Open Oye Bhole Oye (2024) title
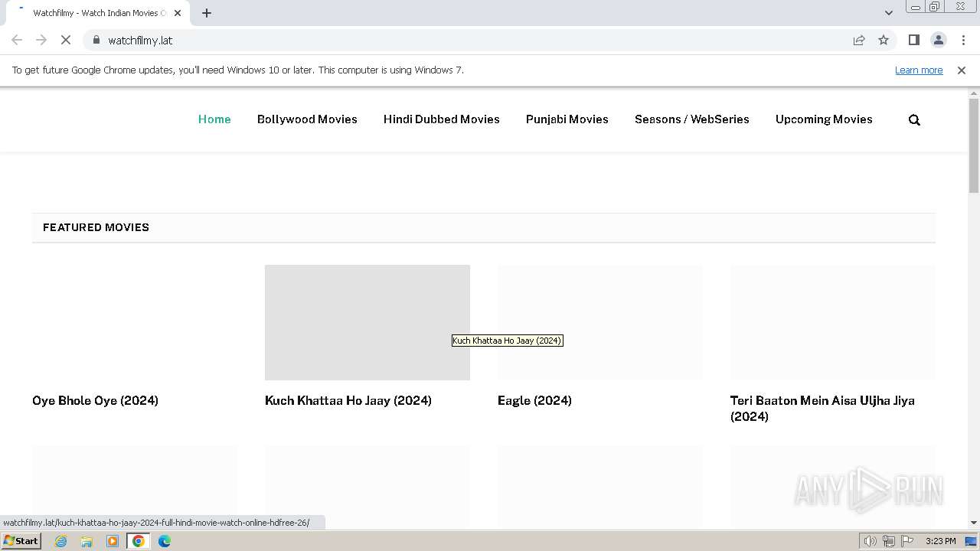The width and height of the screenshot is (980, 551). click(95, 400)
